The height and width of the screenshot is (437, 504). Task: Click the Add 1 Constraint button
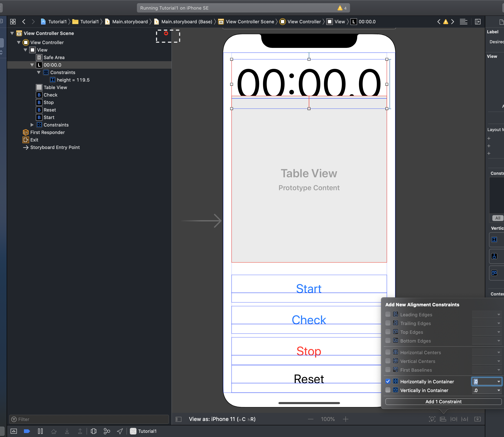pos(443,401)
